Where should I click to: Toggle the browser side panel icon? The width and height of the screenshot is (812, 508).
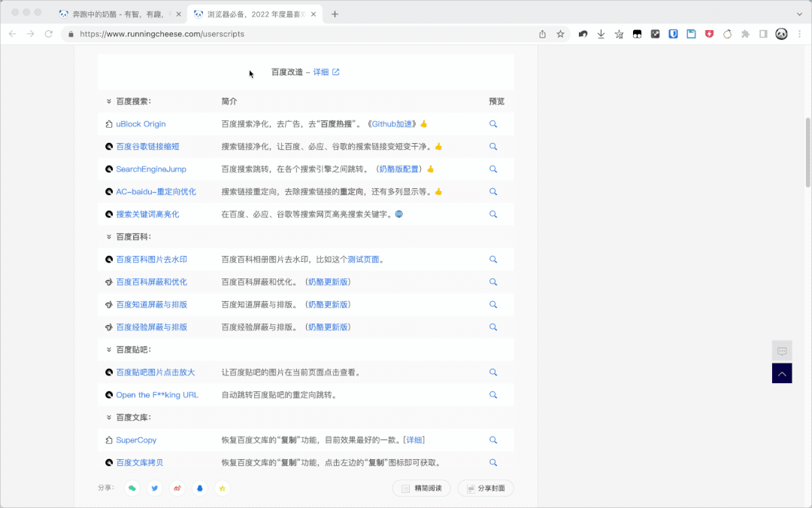click(x=763, y=34)
